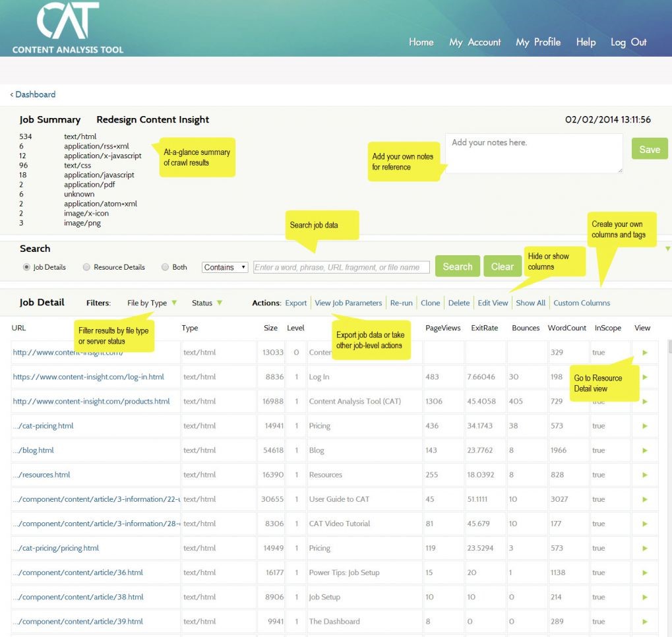Open Resource Detail view for CAT Video Tutorial row
Viewport: 672px width, 637px height.
click(644, 524)
